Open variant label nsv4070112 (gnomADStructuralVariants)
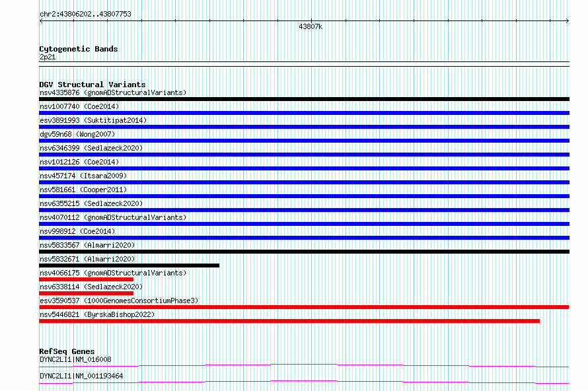 (113, 217)
